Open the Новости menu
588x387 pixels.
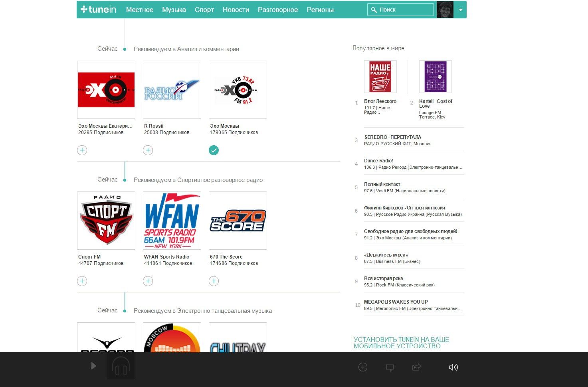click(x=236, y=10)
